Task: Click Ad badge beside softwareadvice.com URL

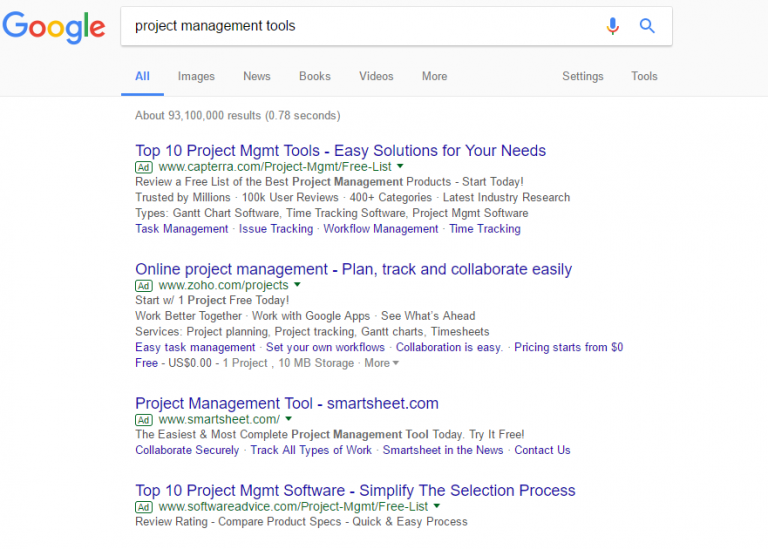Action: [x=144, y=507]
